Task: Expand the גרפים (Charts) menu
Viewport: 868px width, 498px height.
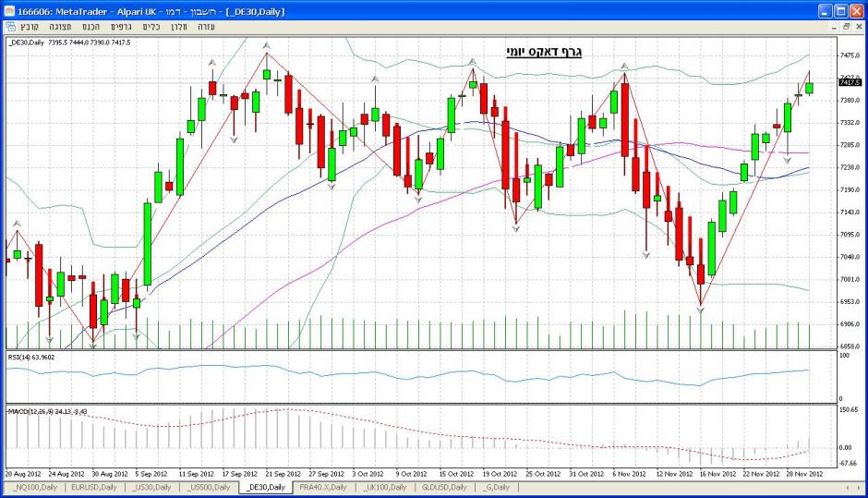Action: tap(121, 27)
